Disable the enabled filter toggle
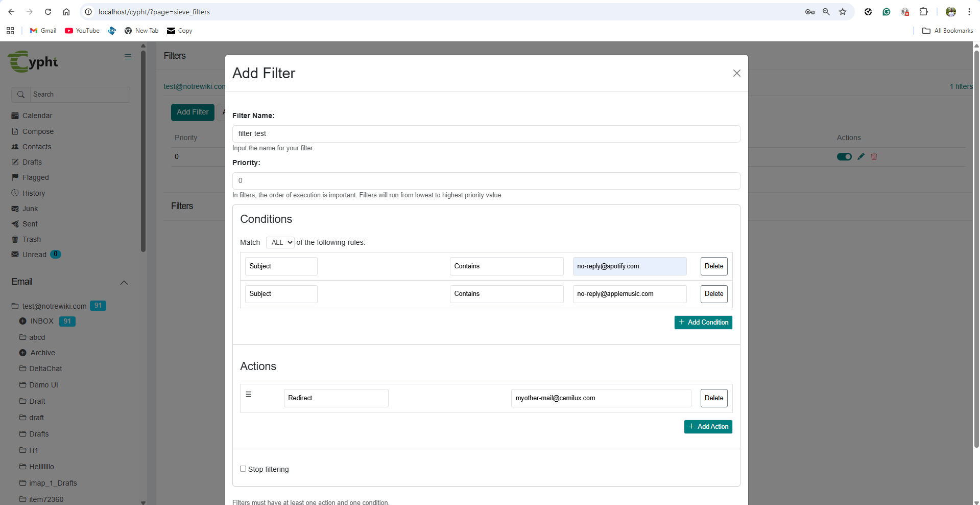980x505 pixels. [844, 156]
